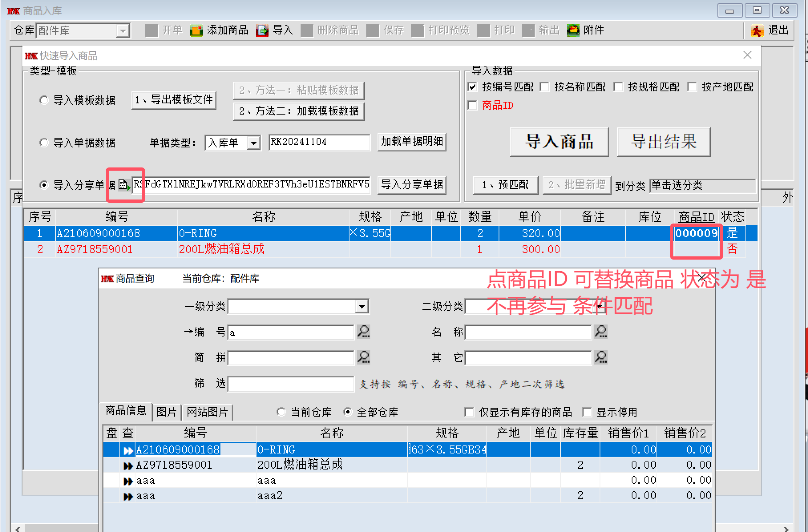The width and height of the screenshot is (808, 532).
Task: Click 2、方法二:加载模板数据 button
Action: [x=299, y=111]
